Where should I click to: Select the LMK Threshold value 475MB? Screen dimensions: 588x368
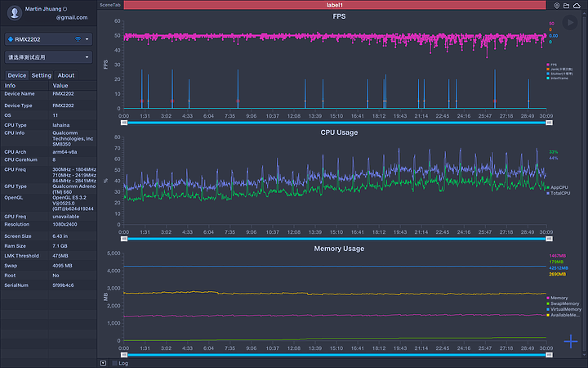(x=60, y=256)
